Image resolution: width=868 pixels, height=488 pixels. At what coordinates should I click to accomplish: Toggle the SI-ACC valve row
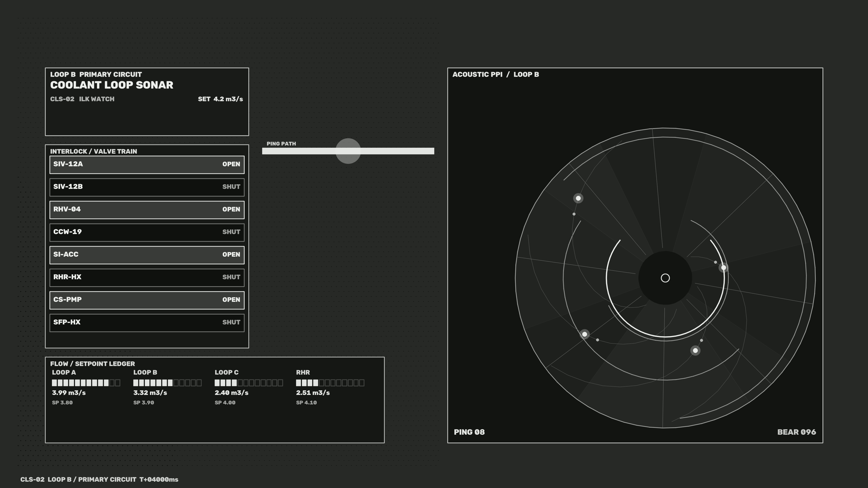(147, 255)
